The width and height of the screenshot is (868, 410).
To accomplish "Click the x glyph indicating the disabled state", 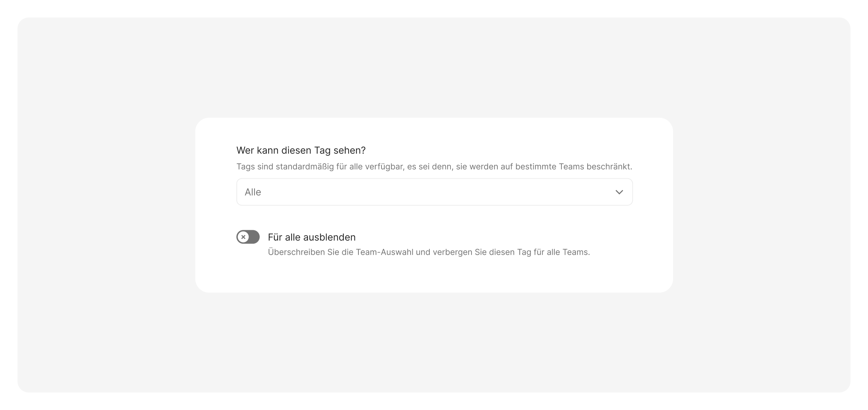I will (x=244, y=237).
